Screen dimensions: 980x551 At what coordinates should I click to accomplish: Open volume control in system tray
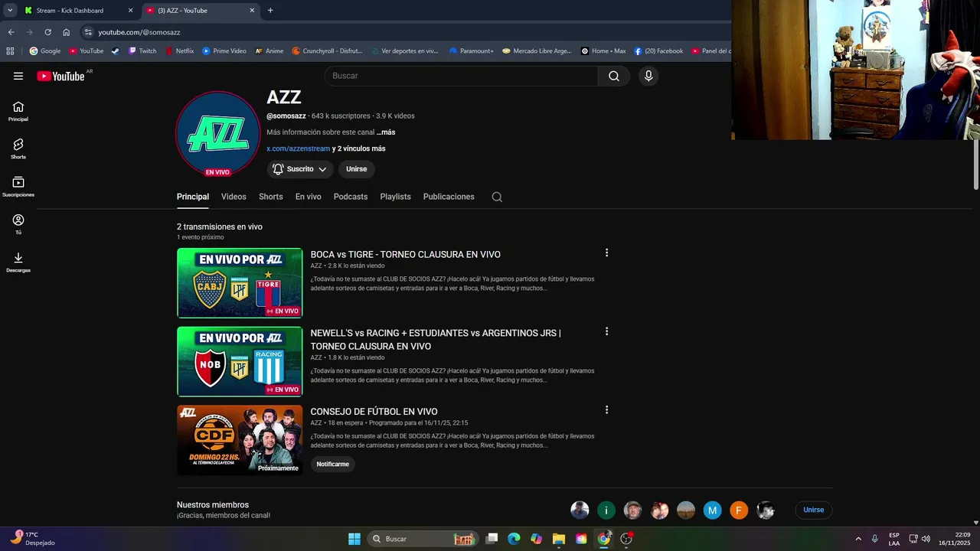click(x=926, y=539)
